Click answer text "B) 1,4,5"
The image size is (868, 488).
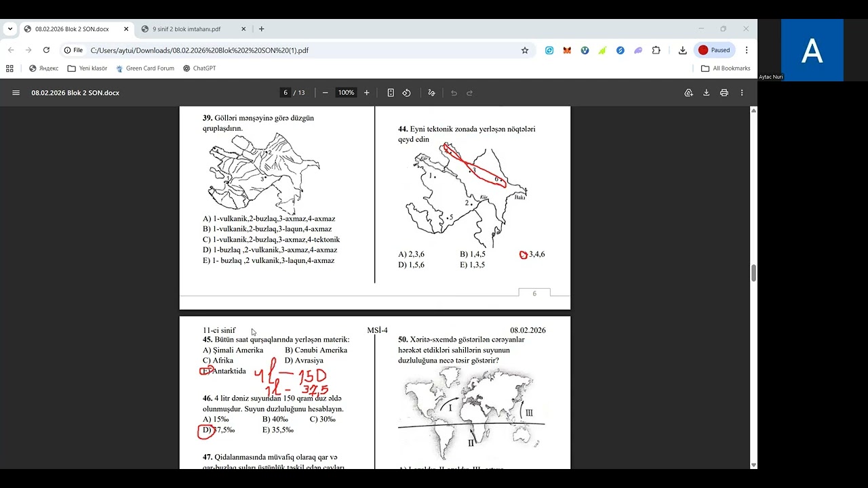pyautogui.click(x=473, y=255)
